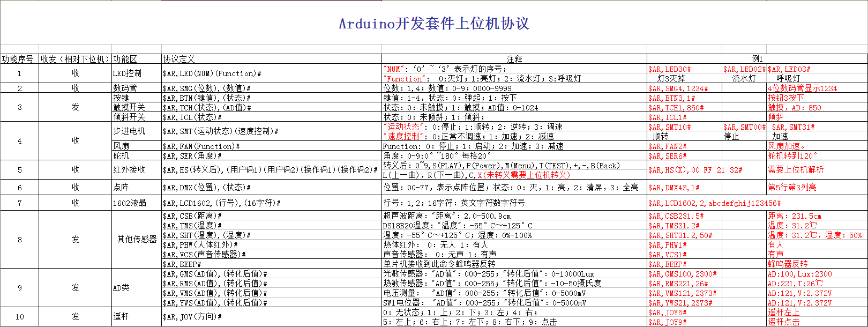The width and height of the screenshot is (868, 327).
Task: Click the AD类 cell
Action: 137,288
